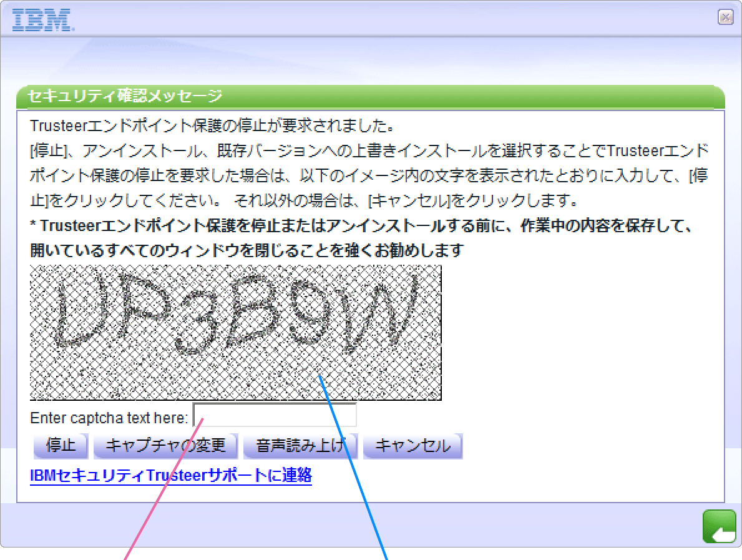Click the キャンセル button
The width and height of the screenshot is (742, 560).
[412, 446]
